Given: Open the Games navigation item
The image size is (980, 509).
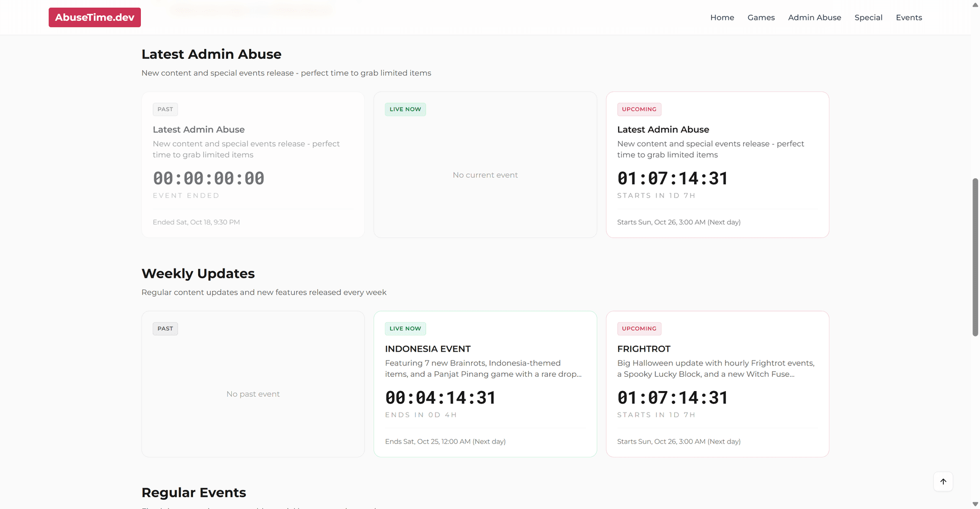Looking at the screenshot, I should 761,17.
